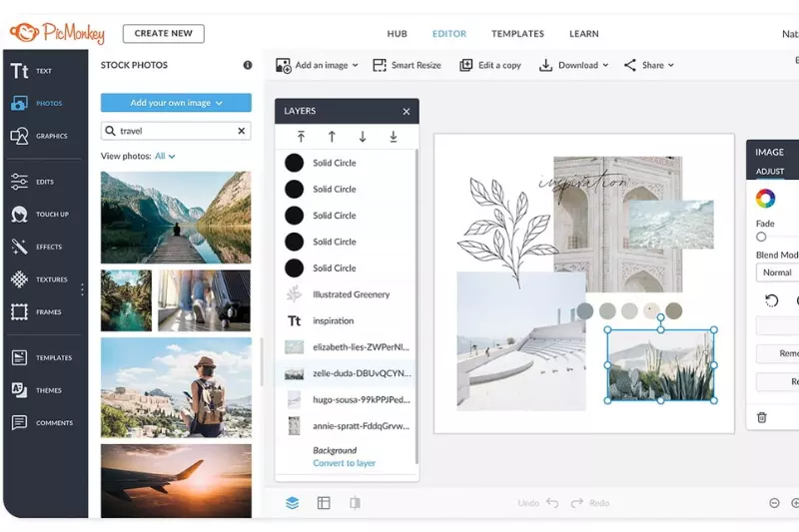Screen dimensions: 799x532
Task: Open the Share dropdown
Action: (649, 65)
